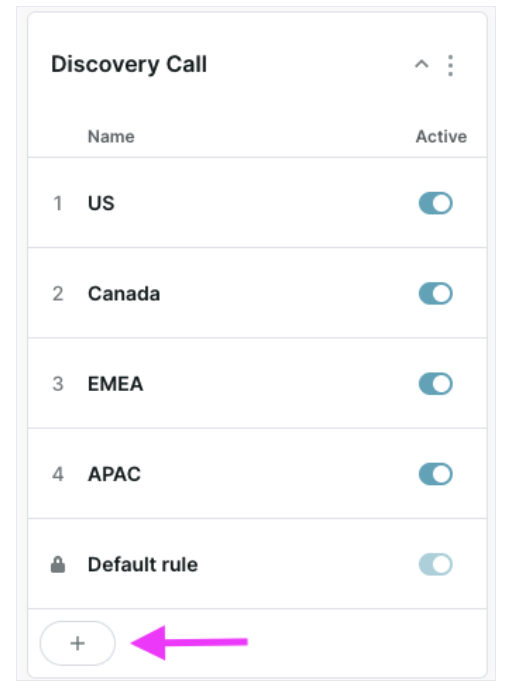Select the Canada rule name
506x692 pixels.
coord(124,294)
